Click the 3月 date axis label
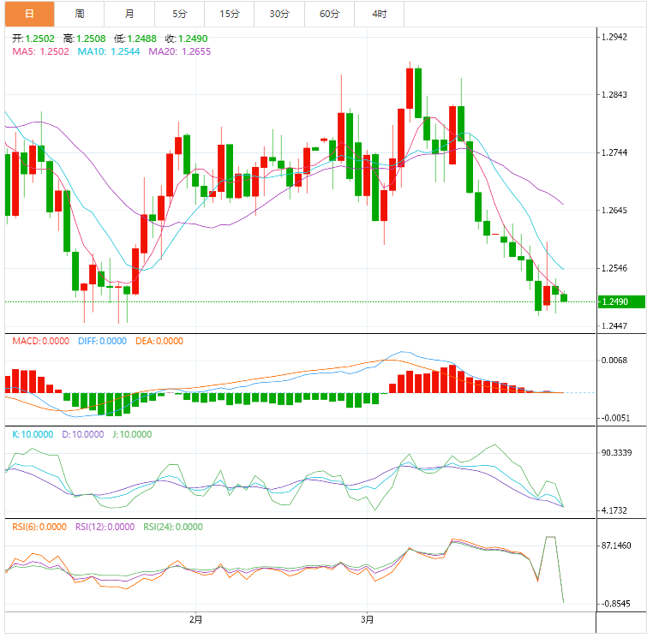Viewport: 653px width, 644px height. [367, 619]
